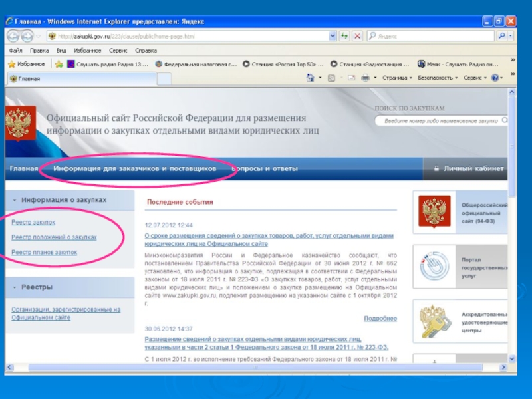Open the Размещение сведений о закупках news link
Screen dimensions: 532x399
click(x=267, y=343)
